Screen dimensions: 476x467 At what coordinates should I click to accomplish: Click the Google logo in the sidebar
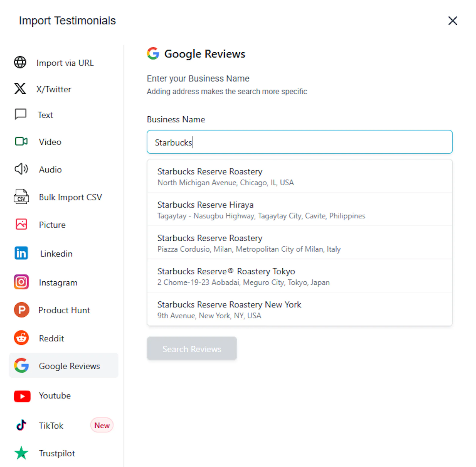[x=21, y=366]
